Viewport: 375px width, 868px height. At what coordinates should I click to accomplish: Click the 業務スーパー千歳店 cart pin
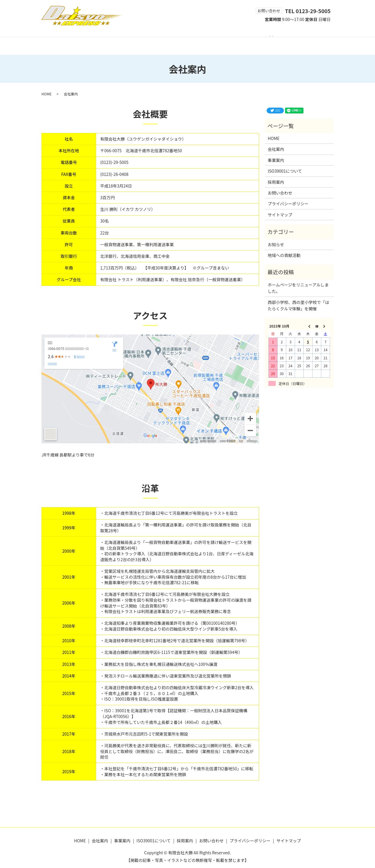(x=139, y=386)
